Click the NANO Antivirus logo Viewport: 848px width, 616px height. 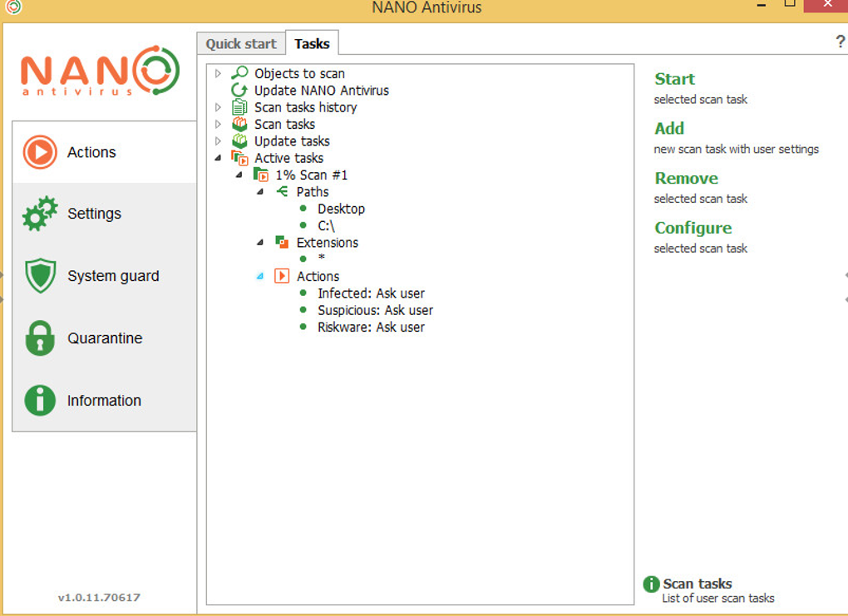[100, 71]
